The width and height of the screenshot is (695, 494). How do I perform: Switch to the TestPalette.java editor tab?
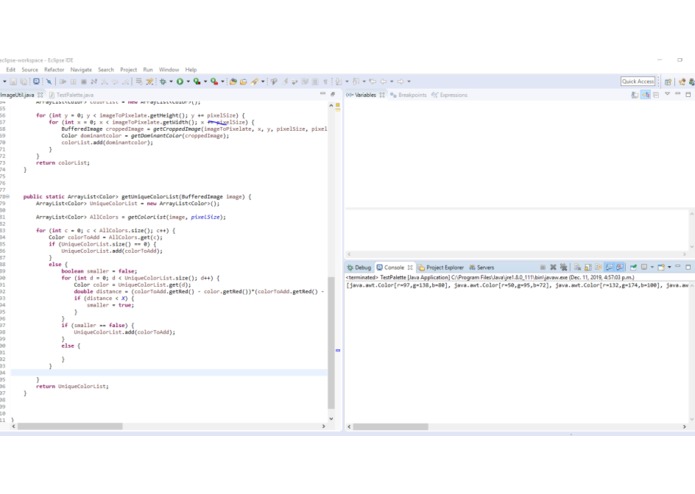pyautogui.click(x=71, y=95)
